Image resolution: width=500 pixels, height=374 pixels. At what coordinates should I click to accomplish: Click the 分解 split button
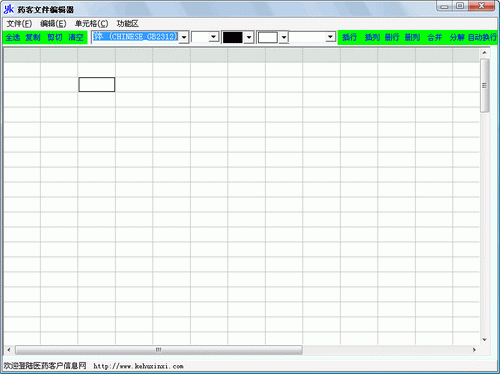click(457, 37)
